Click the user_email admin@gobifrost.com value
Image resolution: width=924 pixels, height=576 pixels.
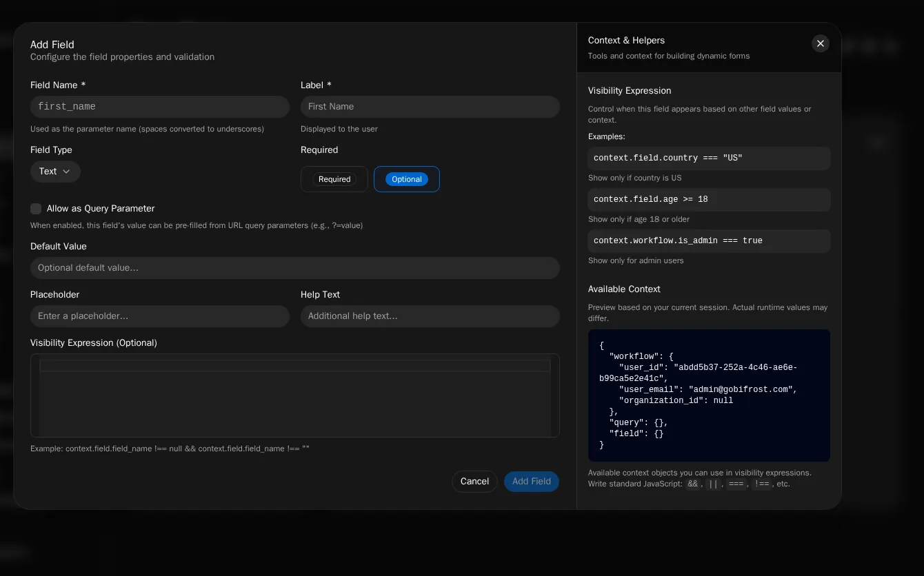coord(743,390)
